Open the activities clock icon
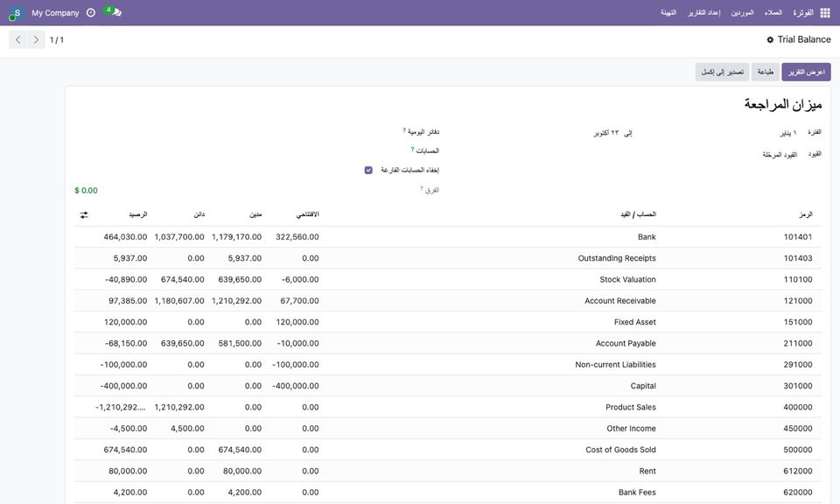Screen dimensions: 840x504 tap(91, 12)
